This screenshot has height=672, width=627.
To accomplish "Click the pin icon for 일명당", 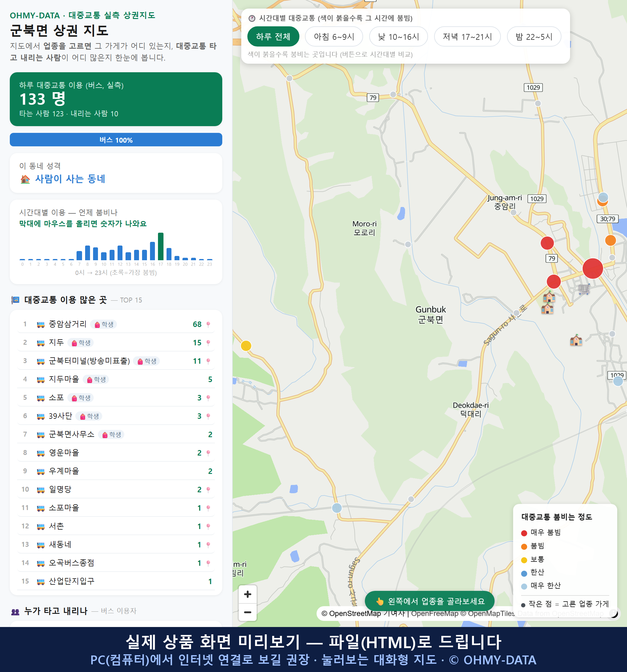I will coord(208,490).
